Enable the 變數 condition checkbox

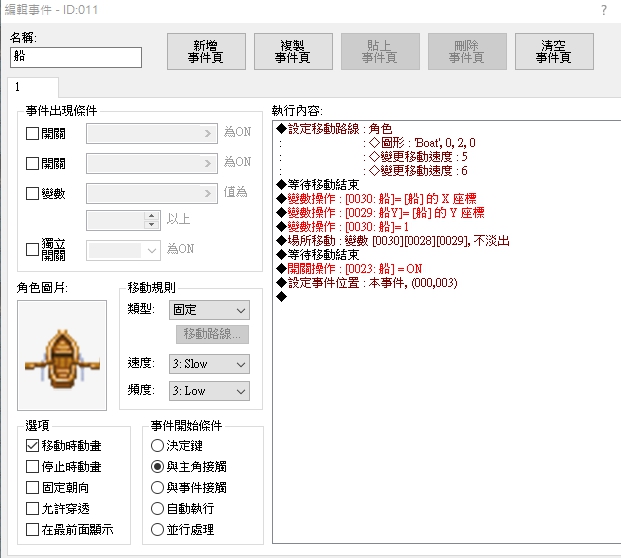click(x=32, y=193)
